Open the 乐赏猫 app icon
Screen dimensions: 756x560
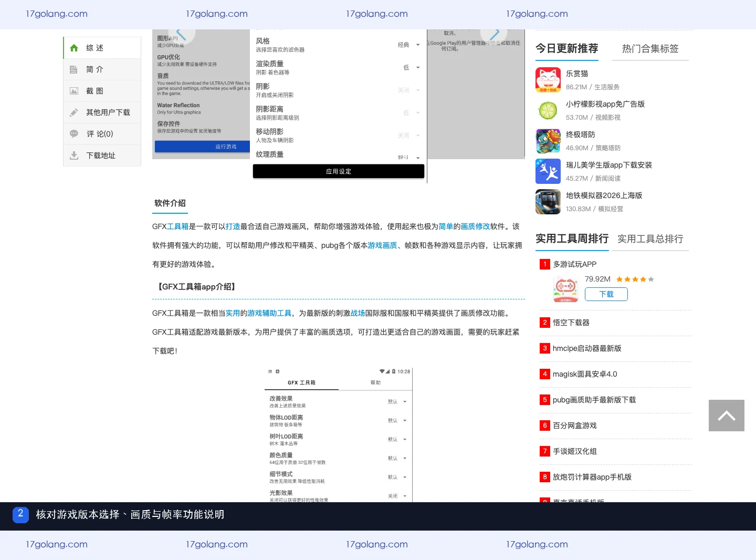coord(548,80)
